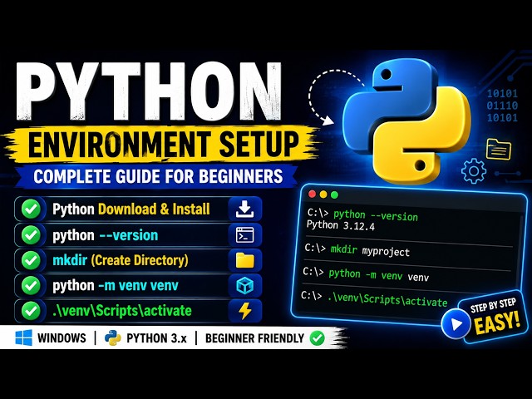Image resolution: width=532 pixels, height=399 pixels.
Task: Click the 'mkdir (Create Directory)' list text
Action: (x=120, y=260)
